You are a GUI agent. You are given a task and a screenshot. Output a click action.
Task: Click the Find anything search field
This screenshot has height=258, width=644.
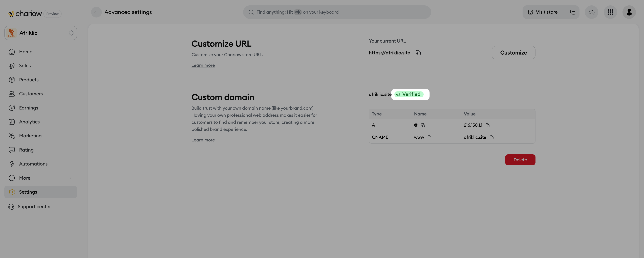coord(337,12)
